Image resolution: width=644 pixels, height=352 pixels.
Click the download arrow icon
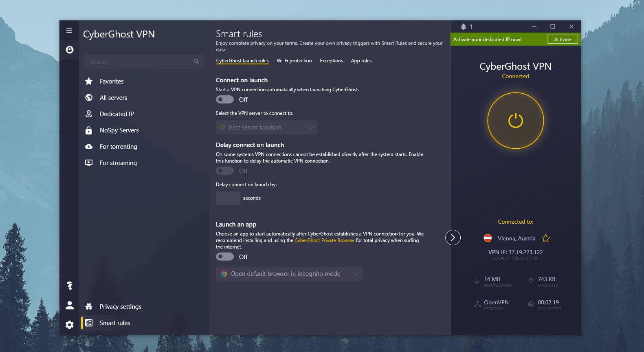[477, 281]
